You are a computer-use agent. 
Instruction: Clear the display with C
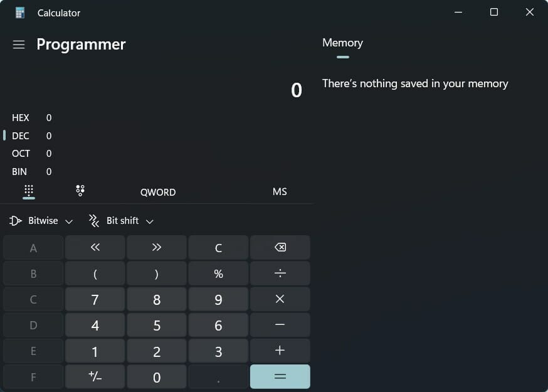tap(218, 247)
